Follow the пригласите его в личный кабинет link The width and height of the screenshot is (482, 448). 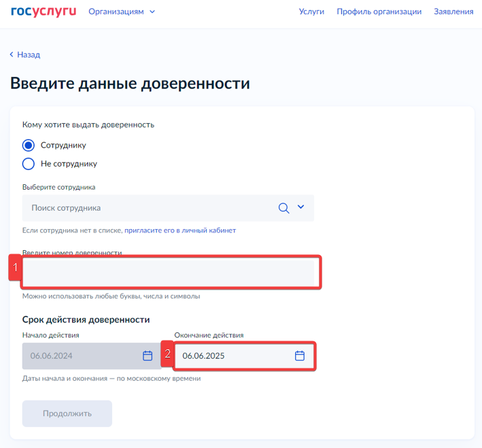[x=180, y=230]
